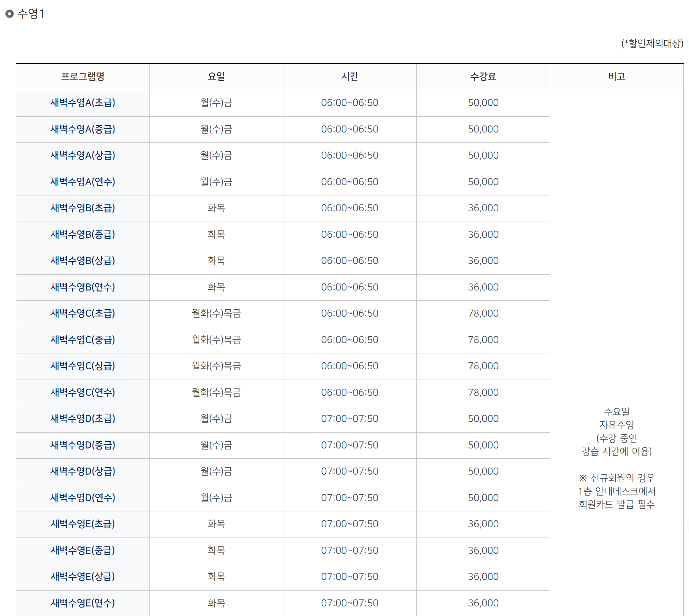Click the 수요일 자유수영 remark text
This screenshot has width=689, height=616.
pos(617,431)
